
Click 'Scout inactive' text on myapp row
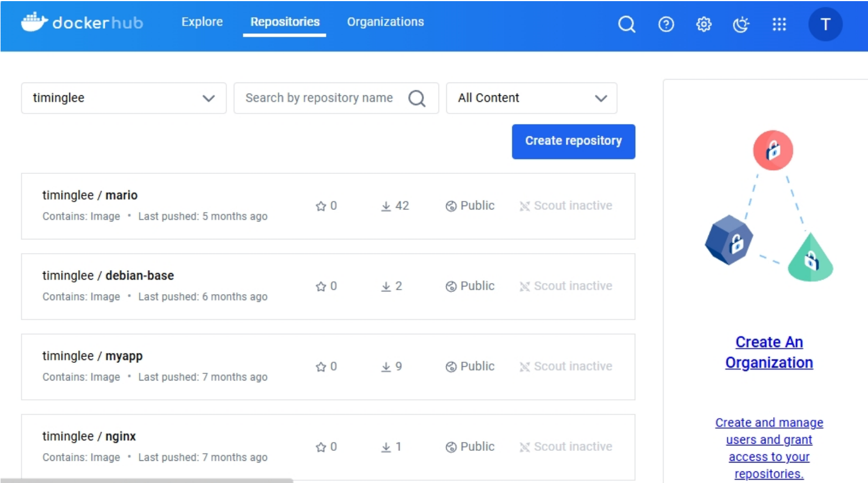573,366
